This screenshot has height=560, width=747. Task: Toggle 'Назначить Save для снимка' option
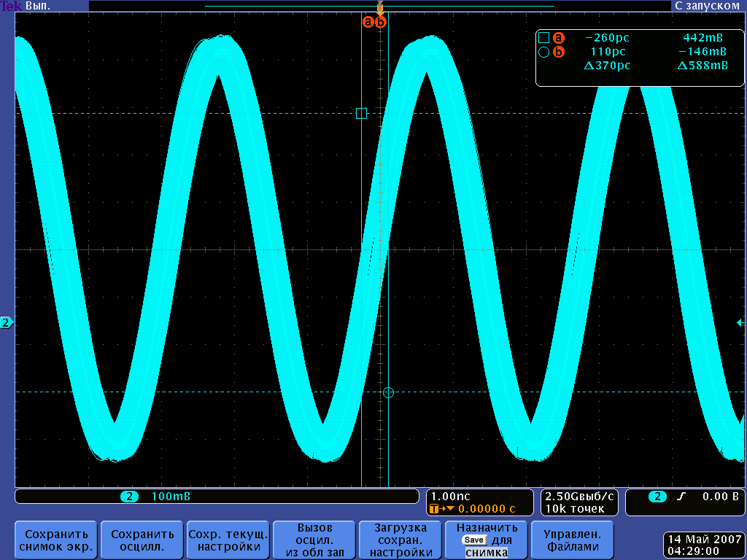tap(486, 540)
